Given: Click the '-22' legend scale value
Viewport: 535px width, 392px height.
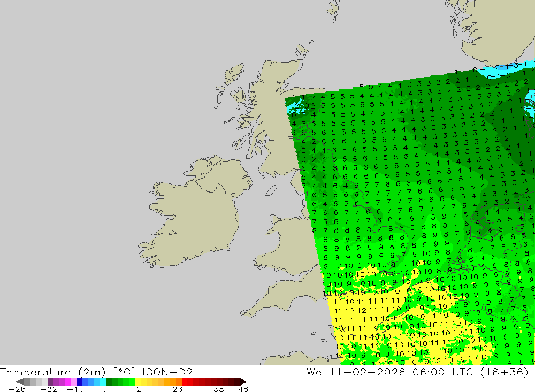Looking at the screenshot, I should point(49,389).
